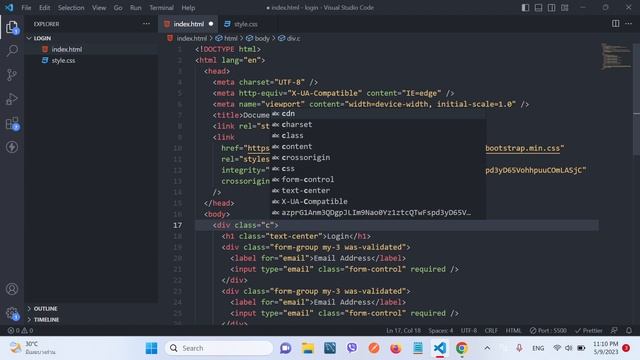This screenshot has width=640, height=360.
Task: Open the Extensions view icon
Action: click(12, 123)
